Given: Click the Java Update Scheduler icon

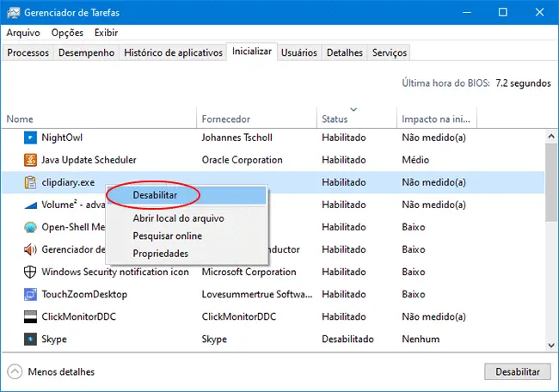Looking at the screenshot, I should (x=30, y=160).
